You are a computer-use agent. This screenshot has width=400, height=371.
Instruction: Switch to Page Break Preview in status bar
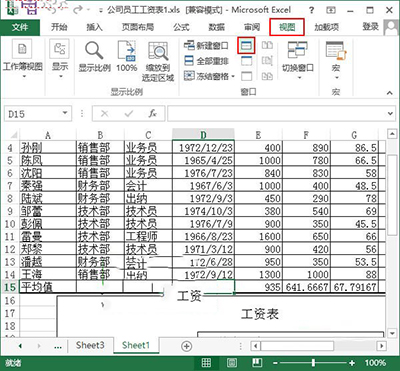(257, 363)
